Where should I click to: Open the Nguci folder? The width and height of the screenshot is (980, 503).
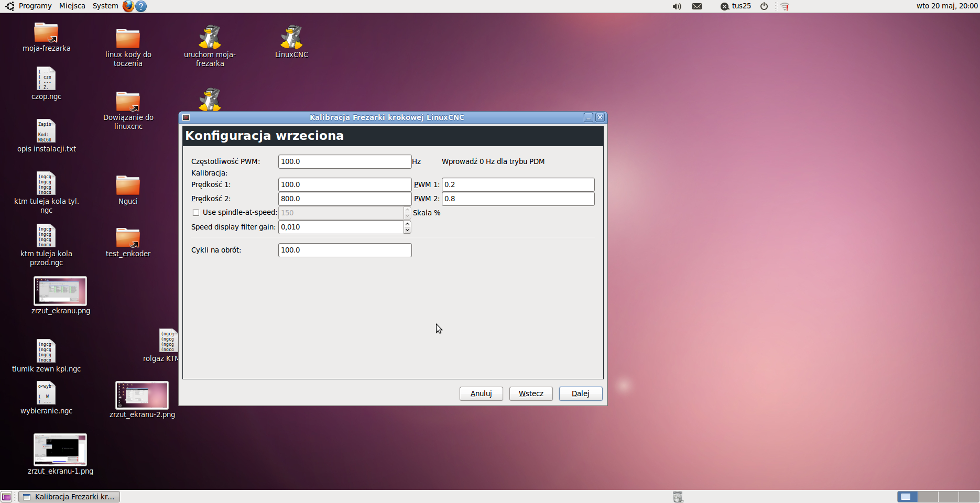[x=128, y=185]
